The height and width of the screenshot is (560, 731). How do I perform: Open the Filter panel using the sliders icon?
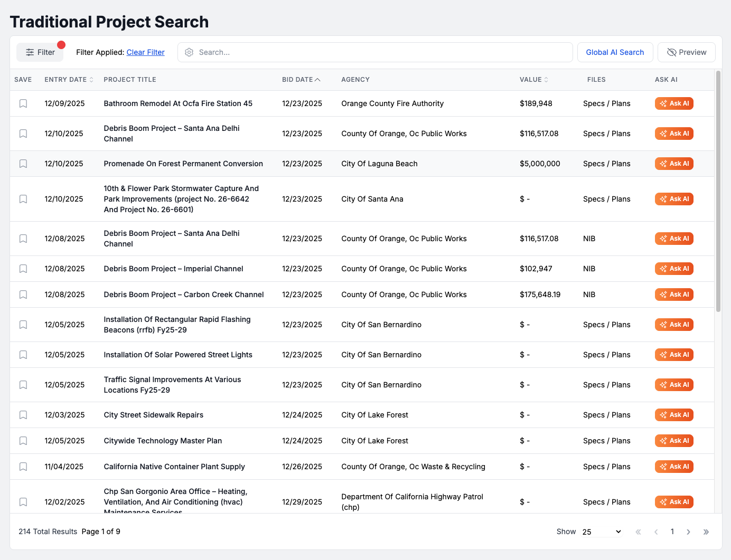tap(40, 52)
